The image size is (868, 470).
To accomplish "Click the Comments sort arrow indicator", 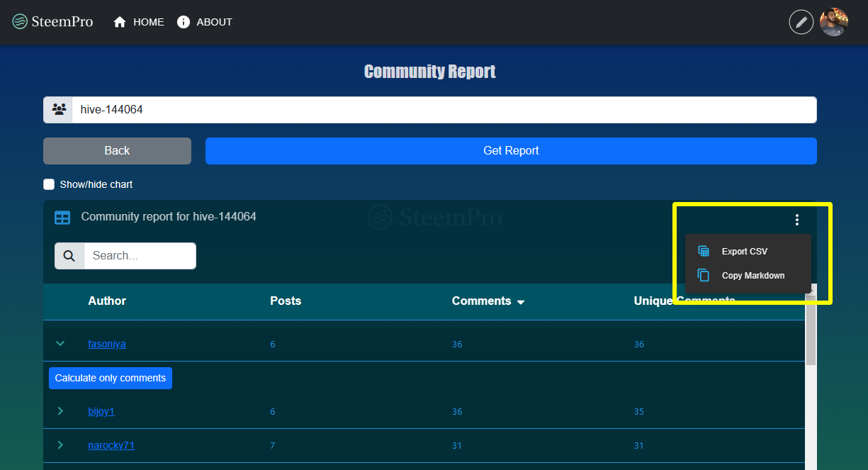I will click(x=521, y=303).
